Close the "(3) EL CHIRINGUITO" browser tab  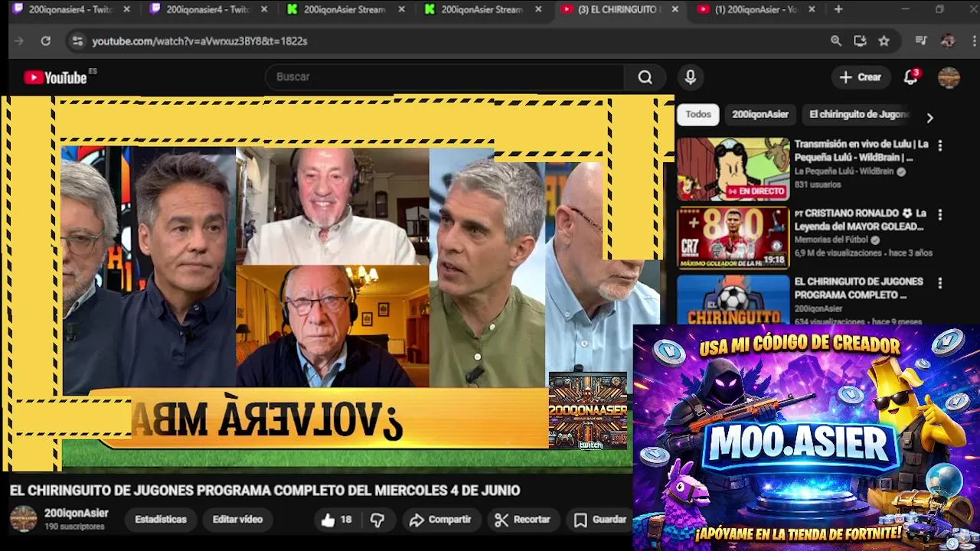click(x=675, y=9)
